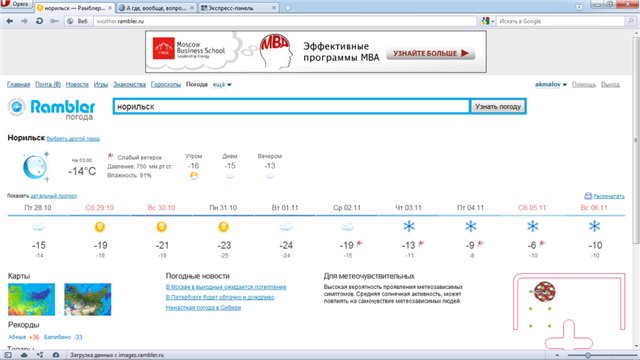Click the Opera menu button
The width and height of the screenshot is (640, 360).
(16, 4)
